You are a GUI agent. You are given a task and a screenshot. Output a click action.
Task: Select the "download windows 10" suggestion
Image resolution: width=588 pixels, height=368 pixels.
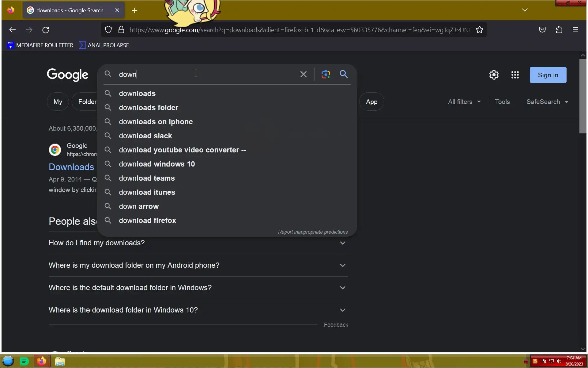[x=157, y=164]
